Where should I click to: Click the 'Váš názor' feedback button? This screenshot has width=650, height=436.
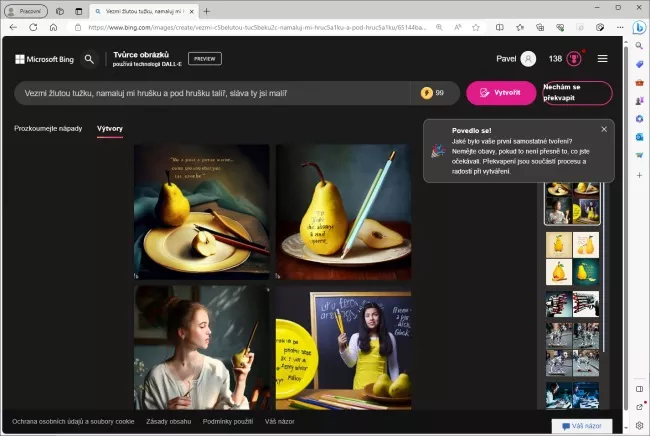tap(581, 425)
